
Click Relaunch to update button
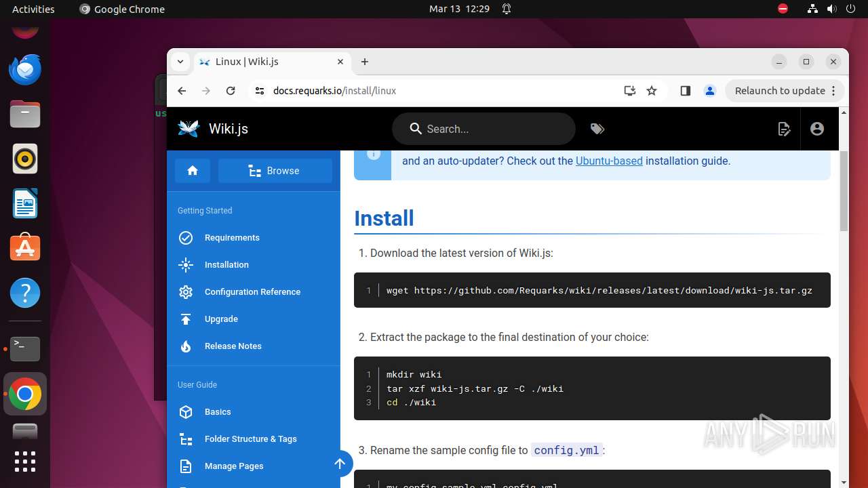[x=785, y=91]
